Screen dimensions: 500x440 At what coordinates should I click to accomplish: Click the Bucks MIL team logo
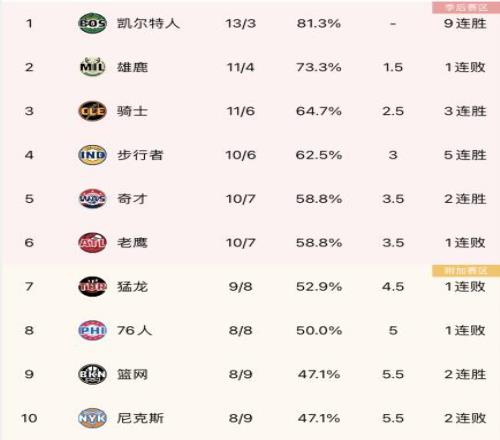coord(92,67)
